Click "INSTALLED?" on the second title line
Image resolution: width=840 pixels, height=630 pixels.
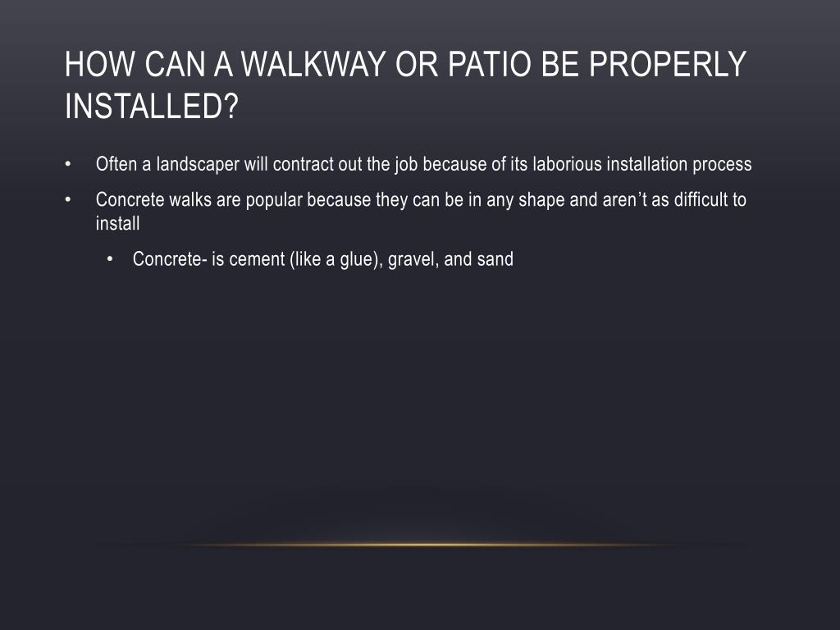pos(151,106)
